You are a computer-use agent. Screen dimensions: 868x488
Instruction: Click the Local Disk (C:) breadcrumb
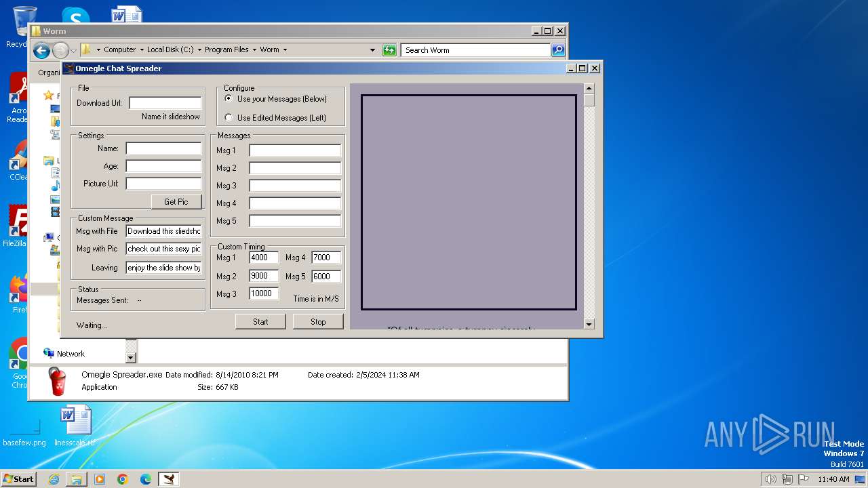click(x=170, y=49)
